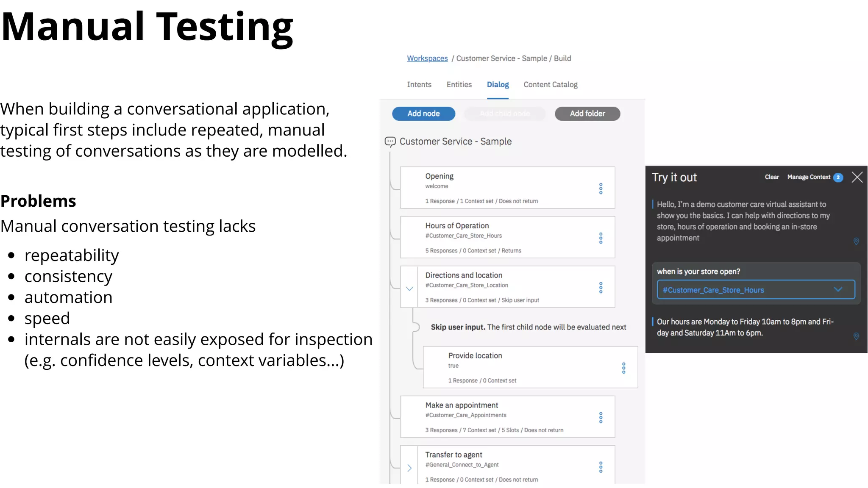Click location pin icon beside greeting message

[x=856, y=241]
